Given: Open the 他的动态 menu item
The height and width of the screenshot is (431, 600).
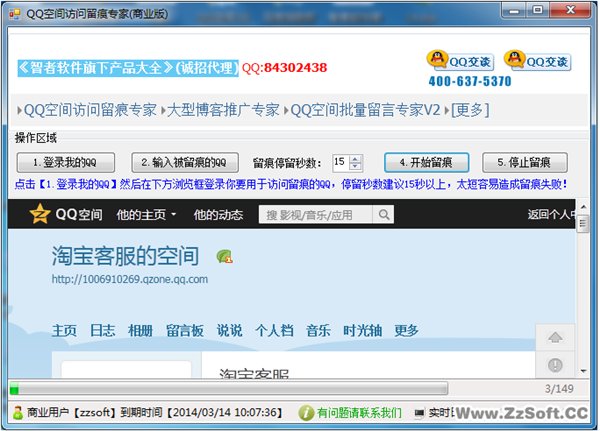Looking at the screenshot, I should pos(218,215).
